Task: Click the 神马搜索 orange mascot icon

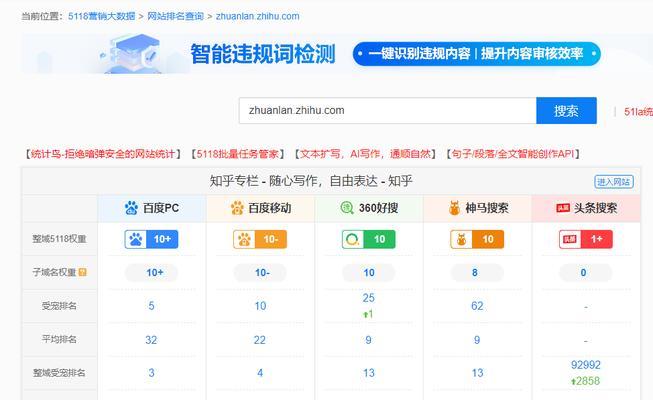Action: [x=454, y=208]
